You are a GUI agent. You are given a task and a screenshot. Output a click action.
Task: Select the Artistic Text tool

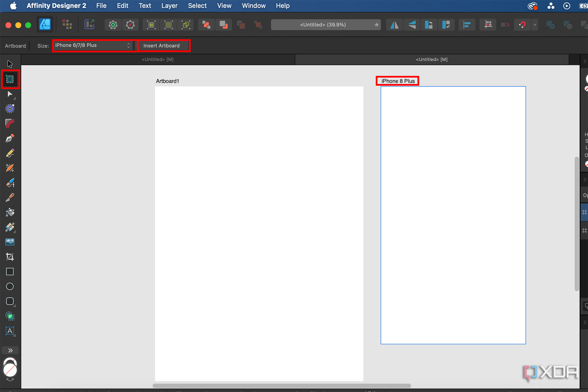[x=10, y=331]
